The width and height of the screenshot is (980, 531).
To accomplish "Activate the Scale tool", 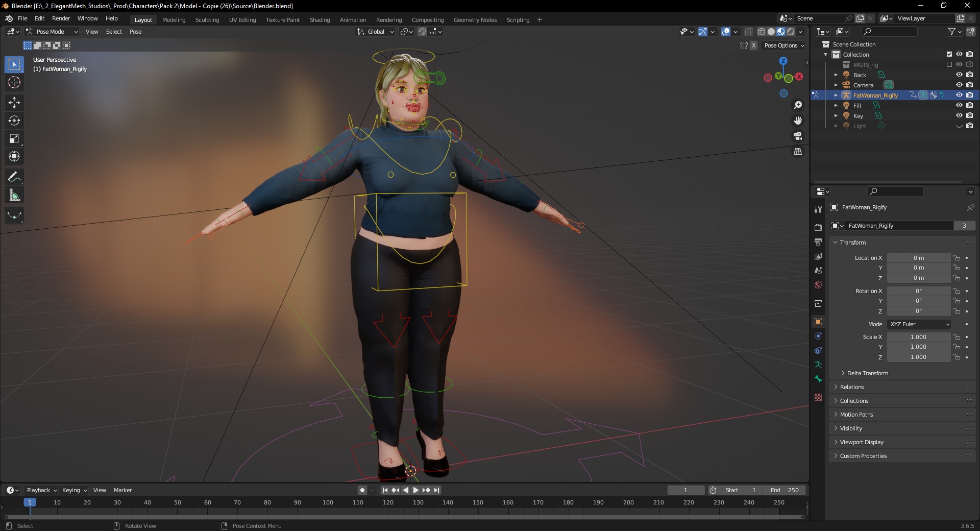I will click(x=14, y=138).
